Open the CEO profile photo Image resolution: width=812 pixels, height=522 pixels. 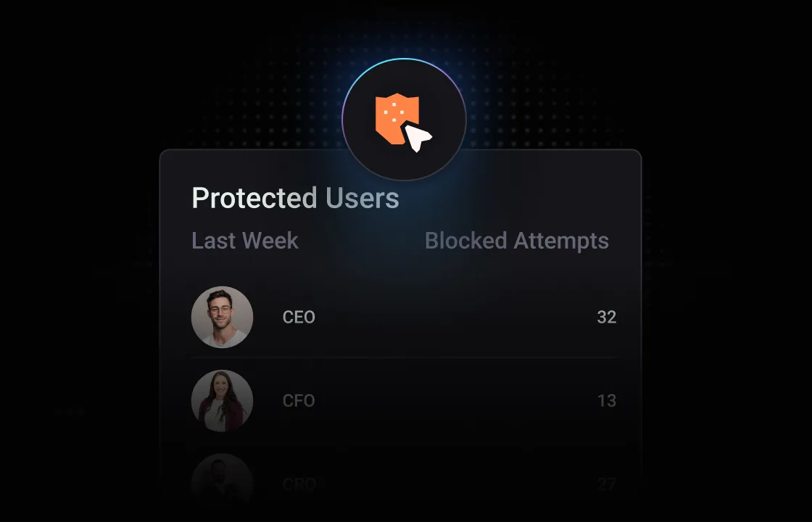tap(222, 317)
